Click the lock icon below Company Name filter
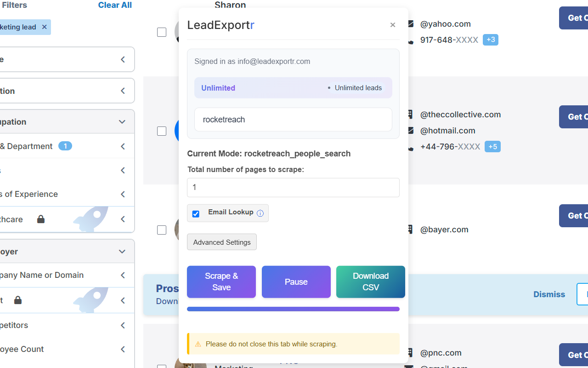 pyautogui.click(x=18, y=300)
